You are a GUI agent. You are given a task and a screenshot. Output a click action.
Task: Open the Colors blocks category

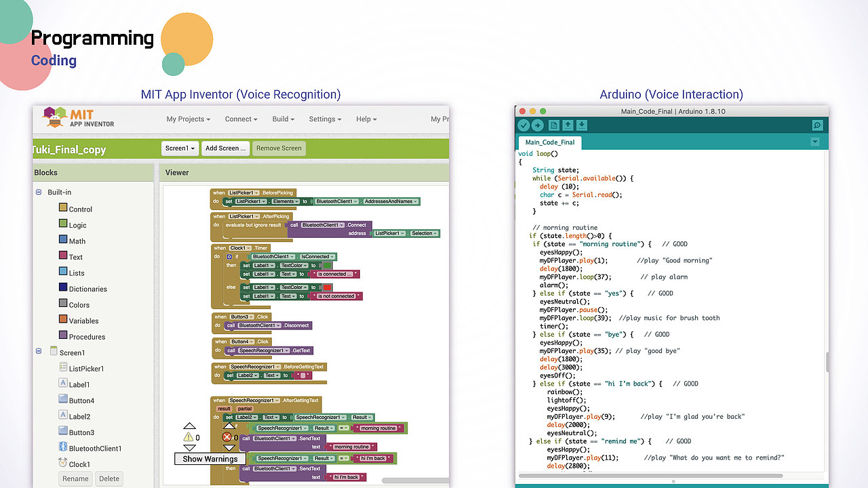74,304
